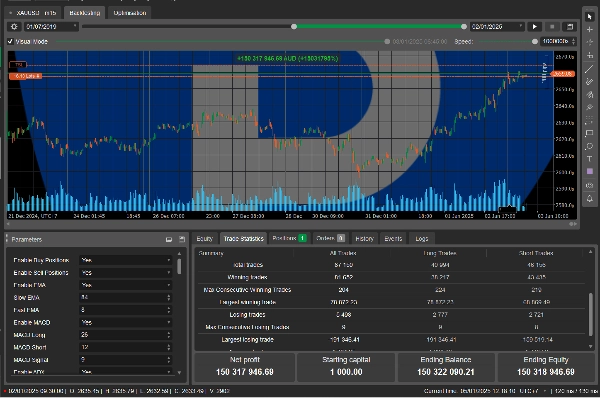
Task: Open the Logs tab
Action: click(x=422, y=239)
